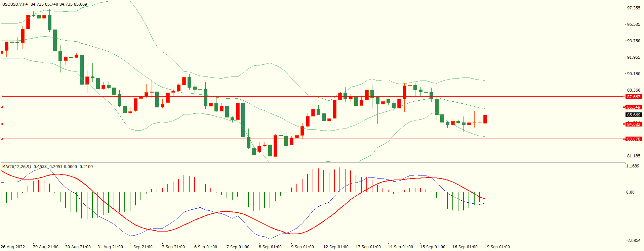Click the 19 Sep 01:00 date label
Viewport: 644px width, 251px height.
(497, 247)
